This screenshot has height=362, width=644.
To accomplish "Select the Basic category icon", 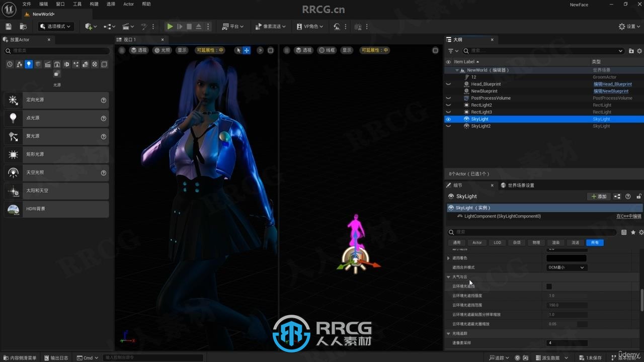I will pyautogui.click(x=19, y=64).
